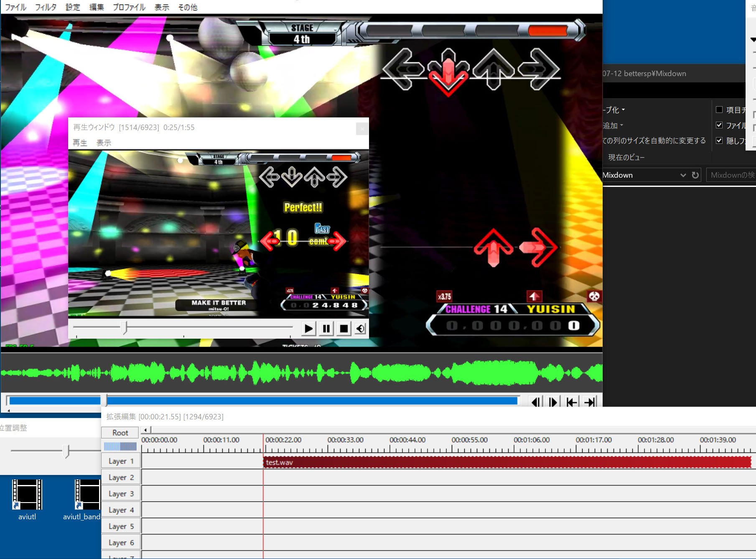Open the 編集 menu
The width and height of the screenshot is (756, 559).
click(x=97, y=7)
